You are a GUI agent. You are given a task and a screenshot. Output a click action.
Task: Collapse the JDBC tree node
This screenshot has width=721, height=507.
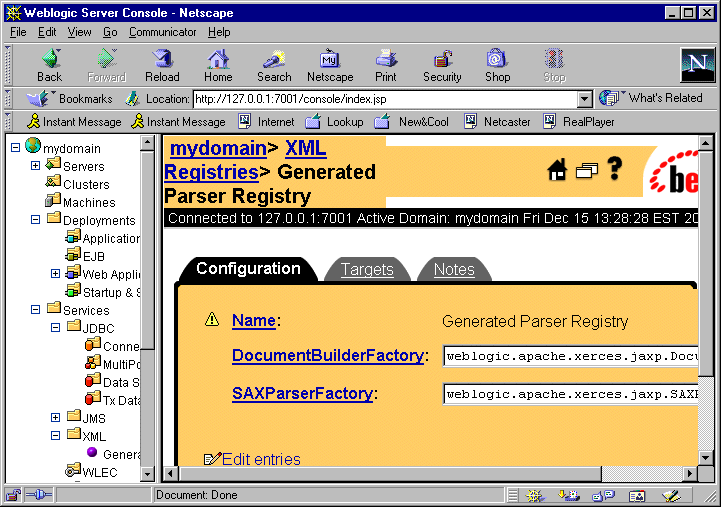pyautogui.click(x=55, y=327)
